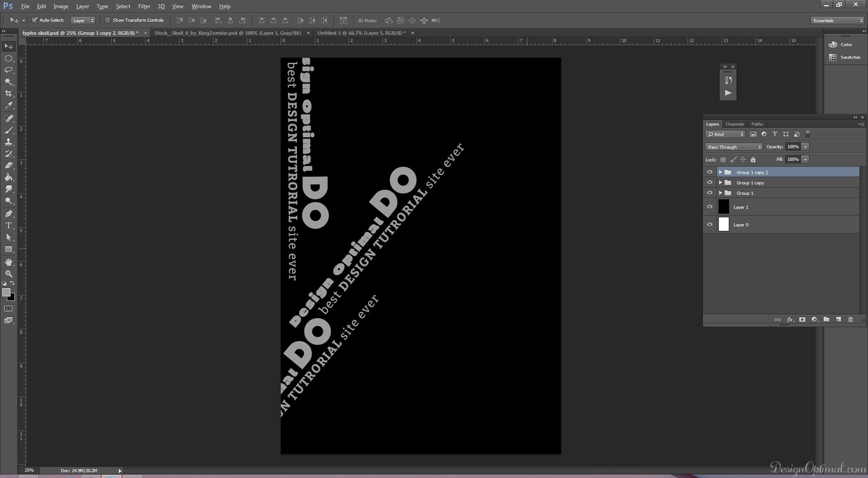Open the Image menu
The image size is (868, 478).
click(x=61, y=6)
